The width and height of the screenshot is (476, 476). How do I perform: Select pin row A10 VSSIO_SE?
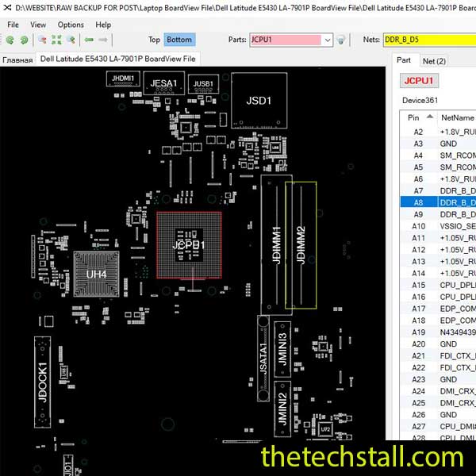coord(438,226)
